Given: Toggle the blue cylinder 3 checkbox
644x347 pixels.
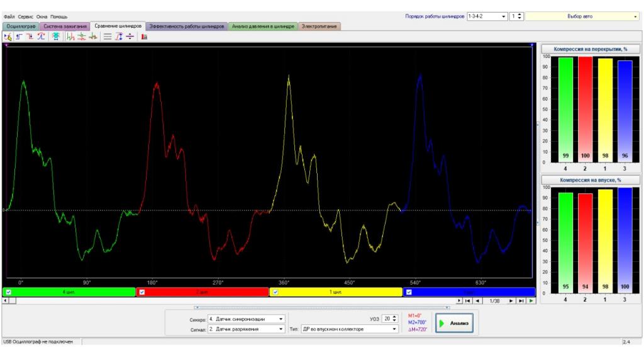Looking at the screenshot, I should [x=409, y=292].
